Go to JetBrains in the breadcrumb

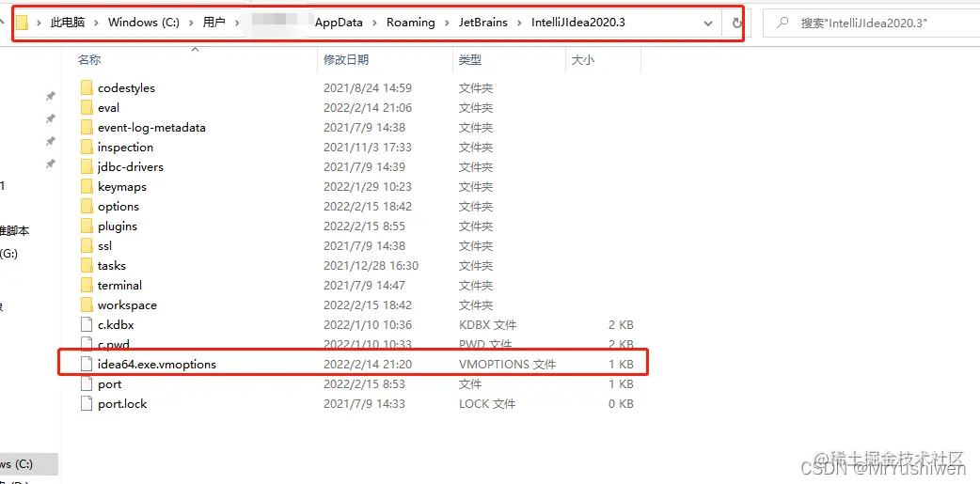point(483,23)
